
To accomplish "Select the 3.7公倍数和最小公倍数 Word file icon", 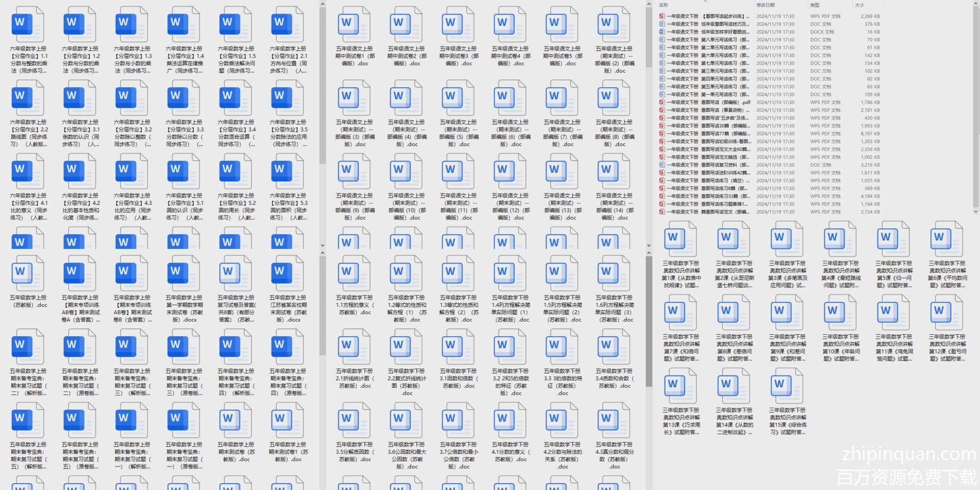I will 459,420.
